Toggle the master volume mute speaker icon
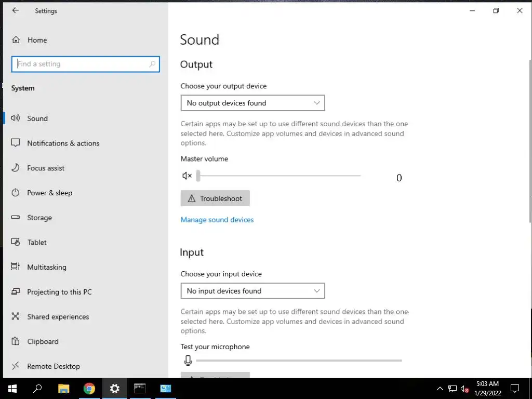The image size is (532, 399). pyautogui.click(x=187, y=176)
